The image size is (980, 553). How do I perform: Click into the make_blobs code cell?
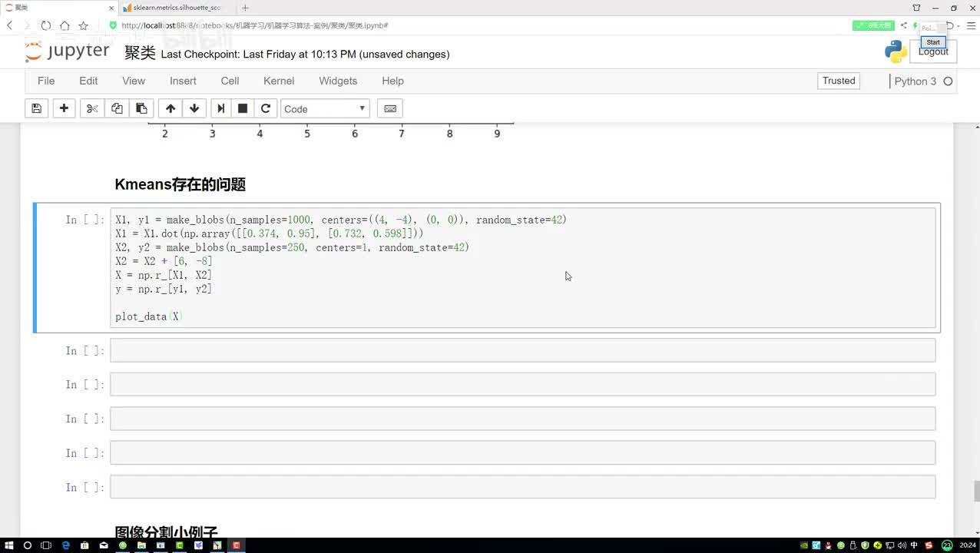[x=522, y=268]
